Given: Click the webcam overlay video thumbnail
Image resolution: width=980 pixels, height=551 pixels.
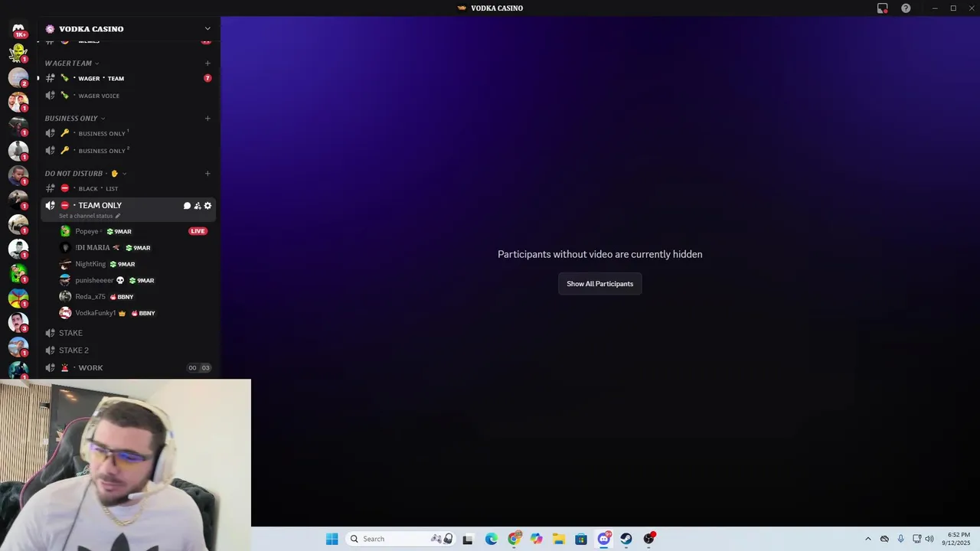Looking at the screenshot, I should (x=126, y=465).
